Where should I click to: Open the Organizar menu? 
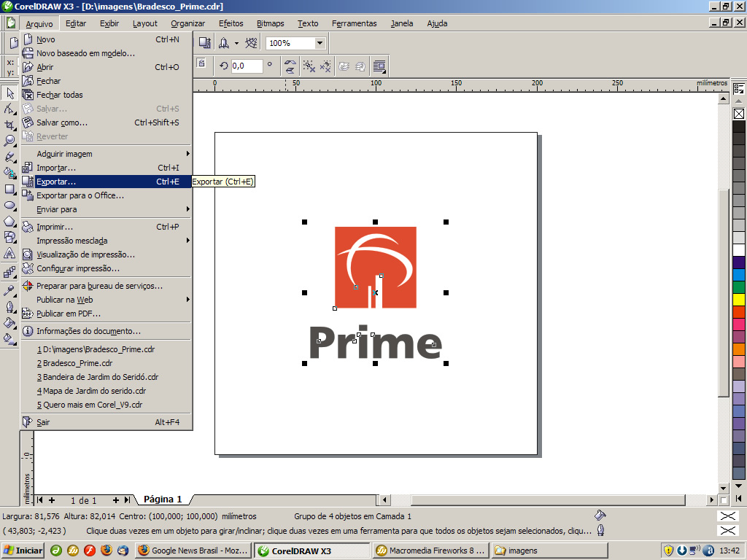click(x=187, y=23)
